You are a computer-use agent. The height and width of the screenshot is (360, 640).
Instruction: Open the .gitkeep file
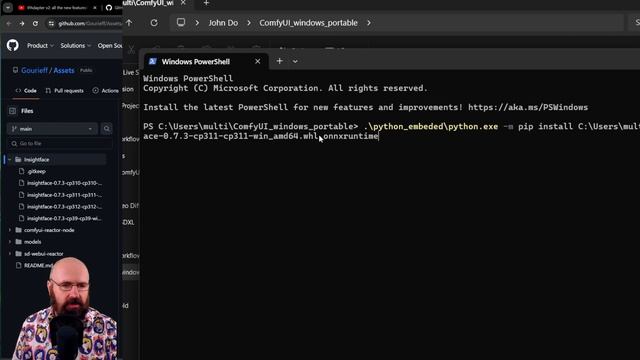37,171
